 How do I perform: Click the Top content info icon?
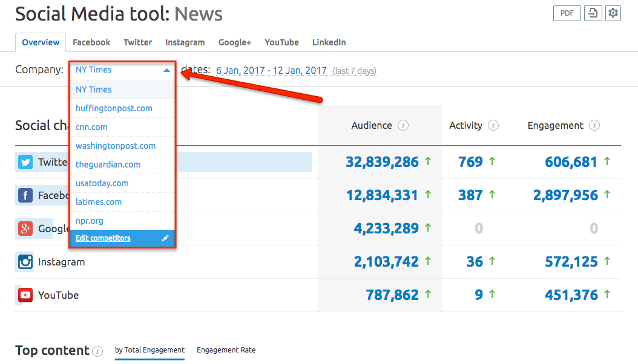point(97,351)
